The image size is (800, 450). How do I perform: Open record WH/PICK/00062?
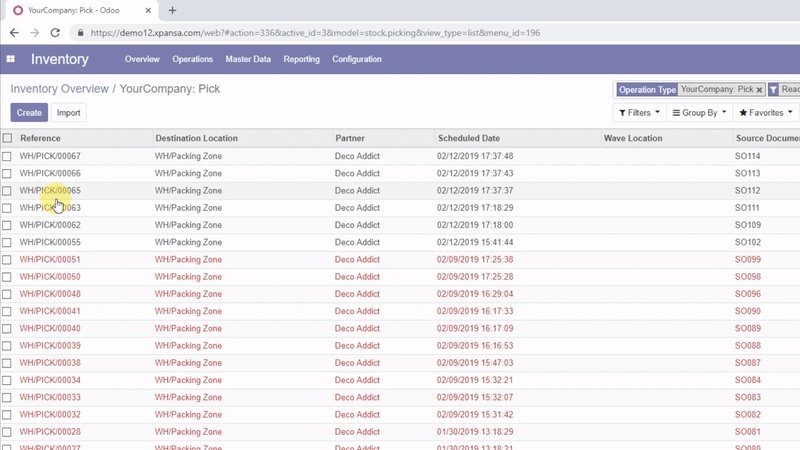click(x=50, y=225)
